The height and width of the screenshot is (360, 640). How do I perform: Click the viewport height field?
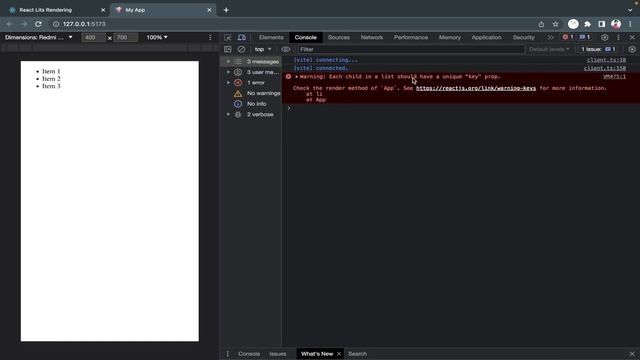125,37
